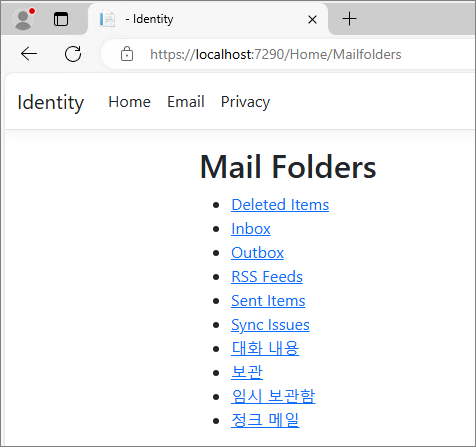This screenshot has height=447, width=476.
Task: Reload the current page
Action: click(73, 54)
